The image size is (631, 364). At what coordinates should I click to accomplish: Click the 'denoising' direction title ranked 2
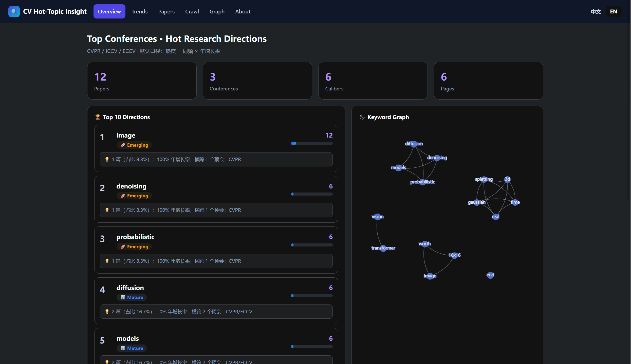point(131,186)
